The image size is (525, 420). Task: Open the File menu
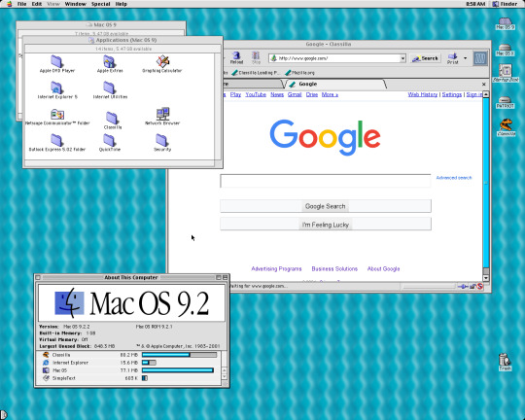point(21,4)
